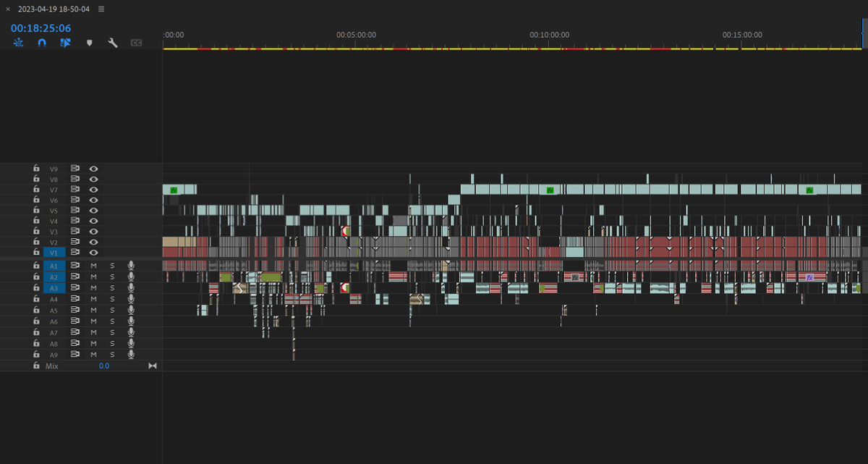Hide track V8 using eye icon
This screenshot has width=868, height=464.
[93, 179]
